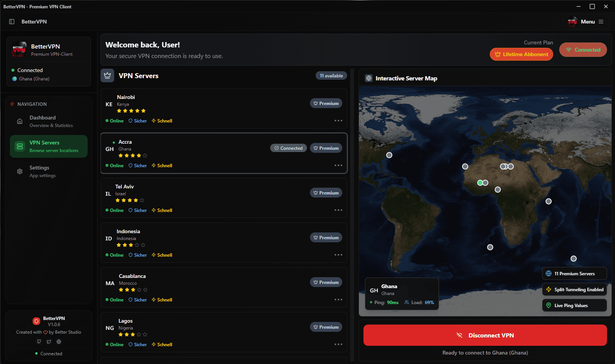Screen dimensions: 615x364
Task: Click the Premium badge on Indonesia
Action: coord(326,237)
